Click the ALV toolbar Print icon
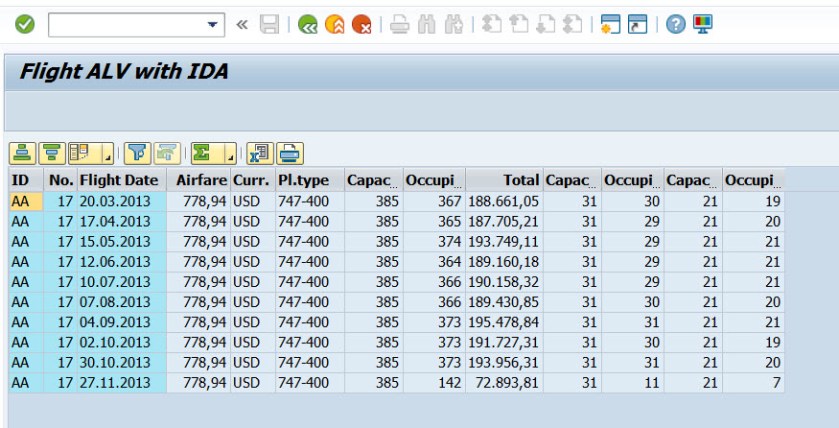 tap(290, 153)
